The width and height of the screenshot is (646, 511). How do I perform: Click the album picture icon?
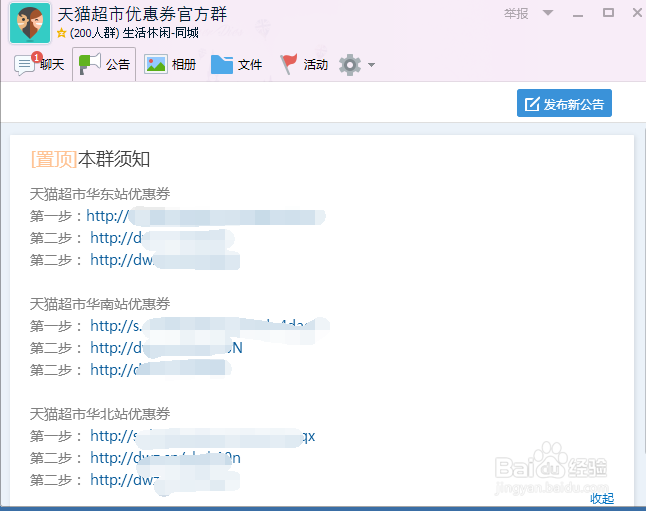pos(155,64)
